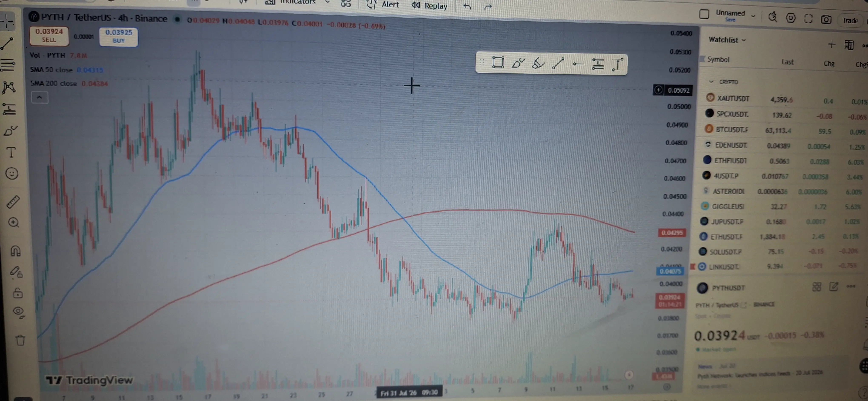Image resolution: width=868 pixels, height=401 pixels.
Task: Open the layout setup square icon
Action: 704,14
